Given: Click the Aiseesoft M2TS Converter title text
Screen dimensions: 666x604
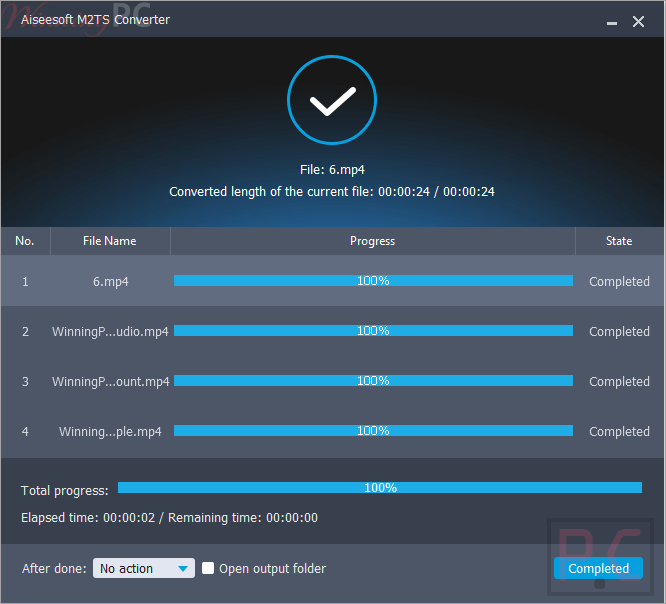Looking at the screenshot, I should [96, 20].
